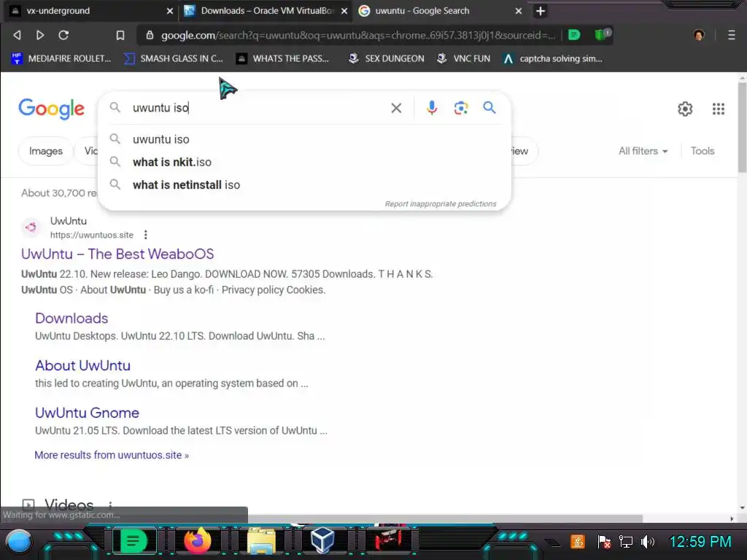Open the network icon in the system tray
Screen dimensions: 747x560
pyautogui.click(x=626, y=542)
